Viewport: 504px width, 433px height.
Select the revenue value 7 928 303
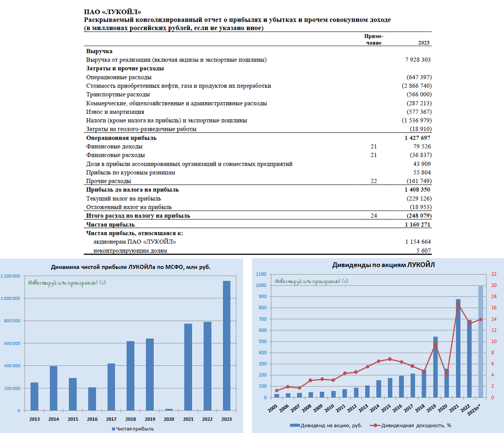[418, 60]
